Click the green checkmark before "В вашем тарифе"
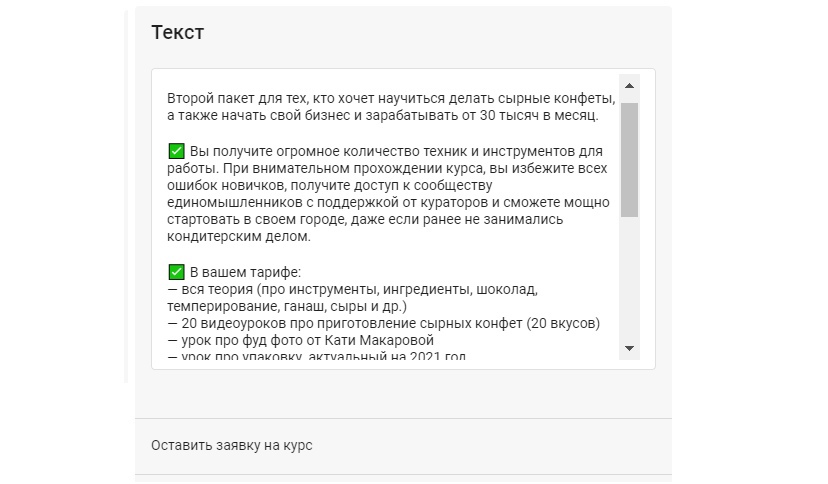The image size is (828, 484). click(176, 271)
